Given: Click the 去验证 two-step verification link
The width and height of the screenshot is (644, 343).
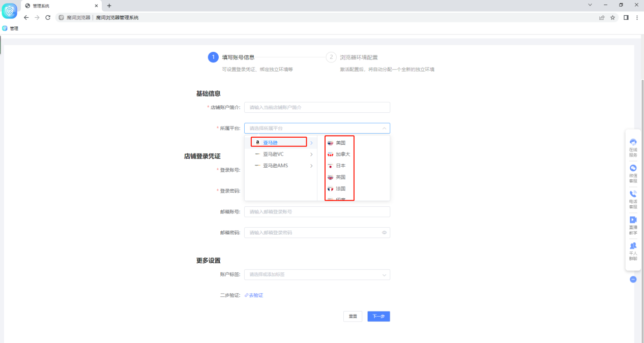Looking at the screenshot, I should coord(254,295).
